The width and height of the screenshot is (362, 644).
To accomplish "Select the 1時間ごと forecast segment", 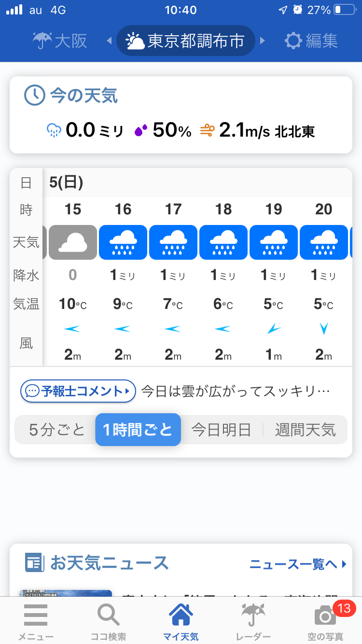I will pyautogui.click(x=138, y=429).
